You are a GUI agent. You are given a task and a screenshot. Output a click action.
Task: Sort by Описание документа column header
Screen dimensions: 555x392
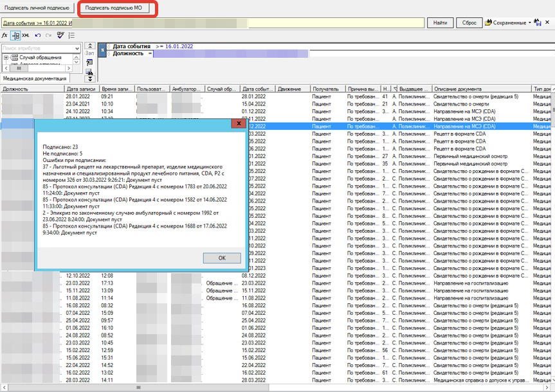tap(482, 89)
